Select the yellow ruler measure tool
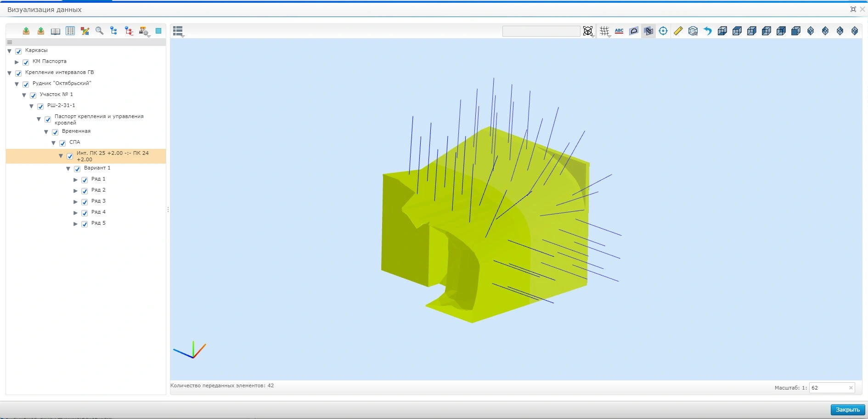The height and width of the screenshot is (419, 868). (678, 31)
